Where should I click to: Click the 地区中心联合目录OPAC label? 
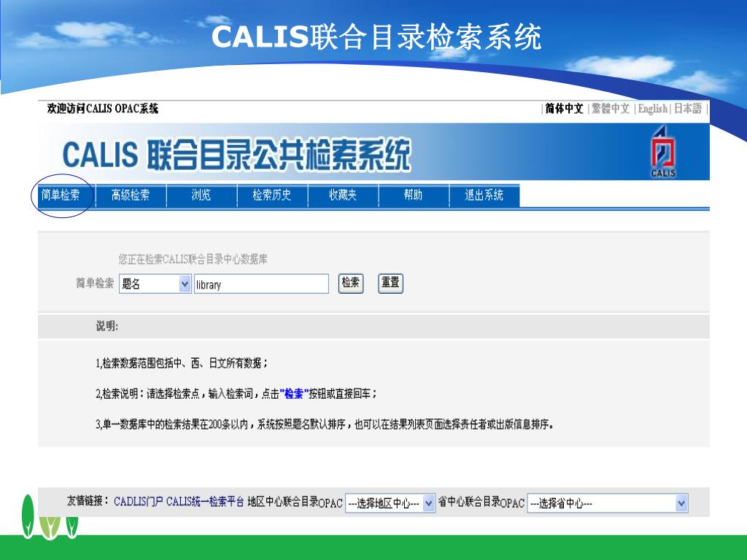coord(295,502)
